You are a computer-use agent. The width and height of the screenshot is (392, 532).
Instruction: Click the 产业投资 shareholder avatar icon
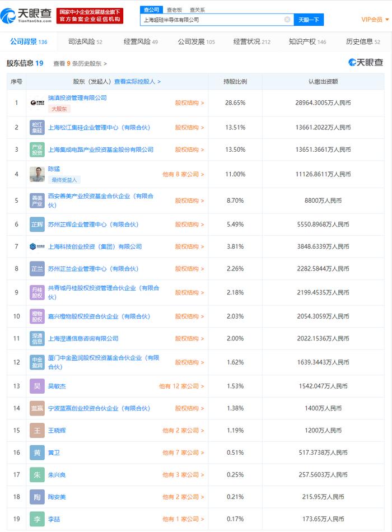click(x=37, y=150)
